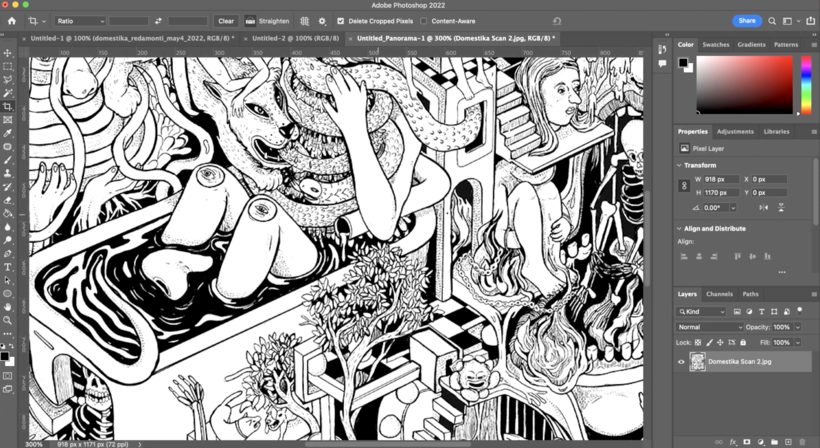The height and width of the screenshot is (448, 820).
Task: Select the Rectangular Marquee tool
Action: [7, 66]
